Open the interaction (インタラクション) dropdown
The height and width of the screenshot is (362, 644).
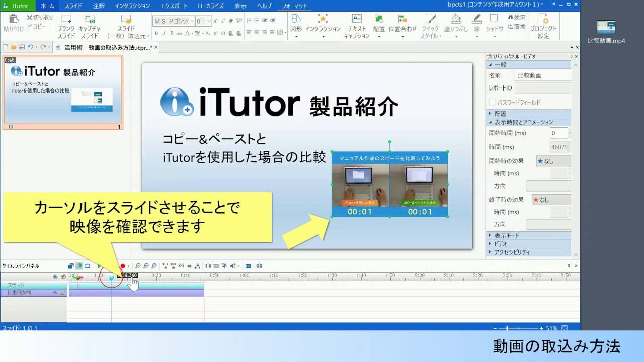(323, 26)
